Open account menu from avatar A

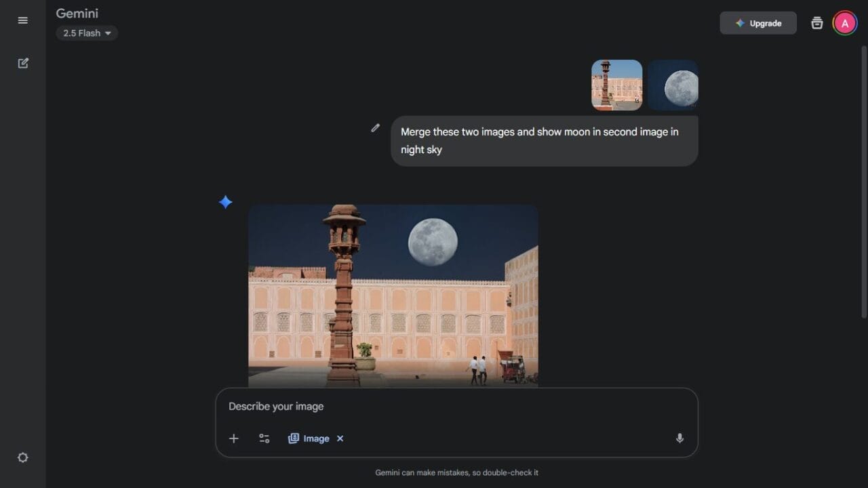pos(844,23)
